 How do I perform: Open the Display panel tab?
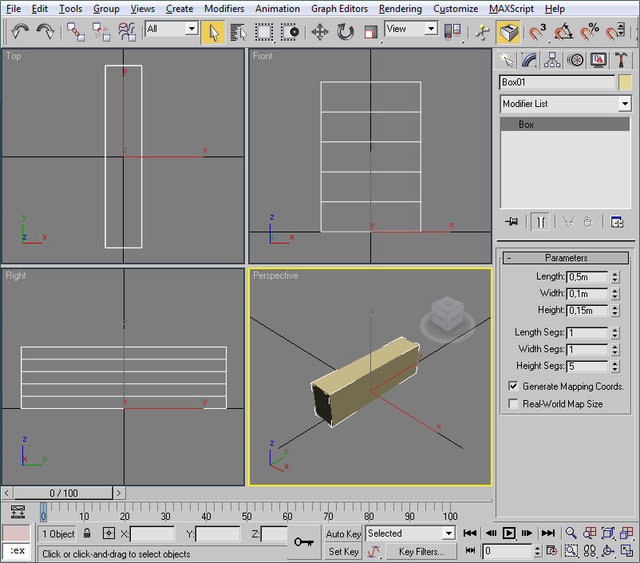coord(598,60)
